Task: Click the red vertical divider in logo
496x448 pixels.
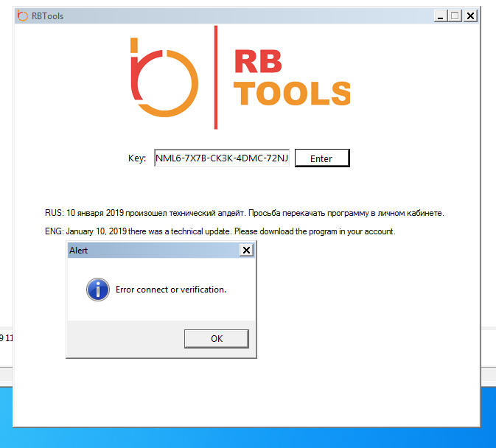Action: coord(216,77)
